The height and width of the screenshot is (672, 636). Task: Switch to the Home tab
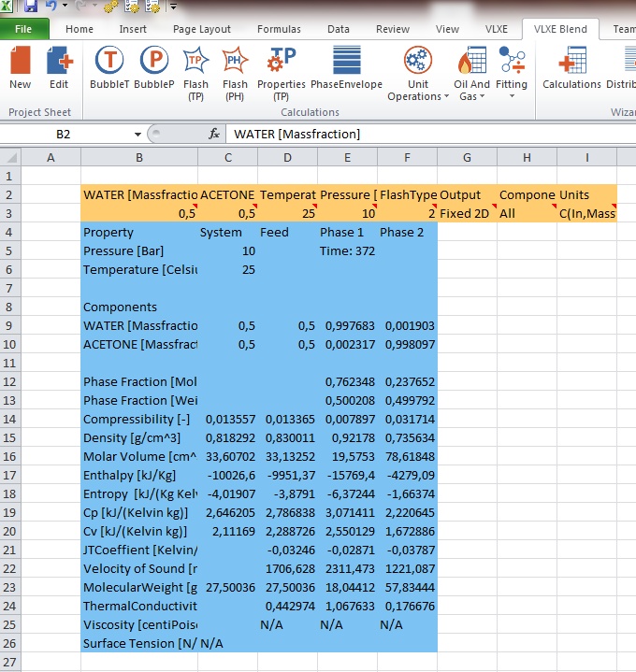tap(79, 29)
